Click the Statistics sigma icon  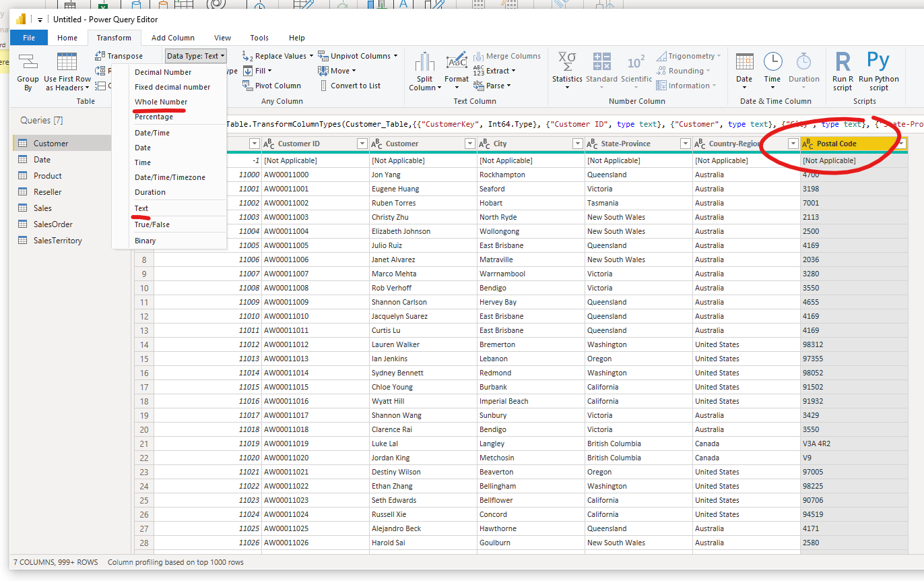[567, 63]
